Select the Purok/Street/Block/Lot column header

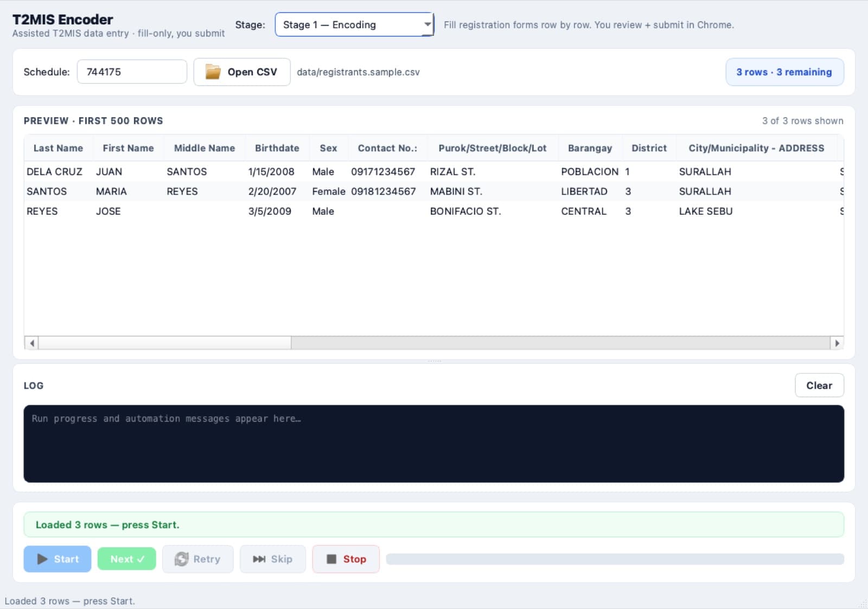493,148
